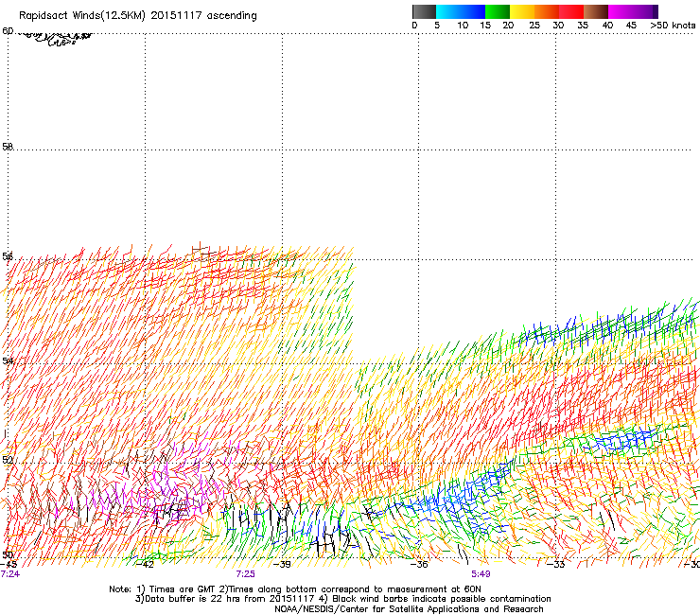Click the title 'Rapidscat Winds(12.5KM) 20151117 ascending'

[x=138, y=16]
